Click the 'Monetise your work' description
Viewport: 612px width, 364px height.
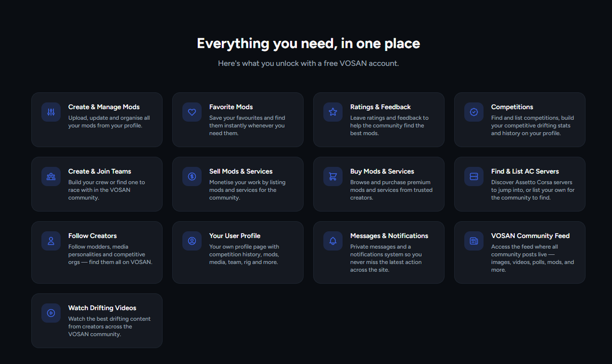point(247,190)
